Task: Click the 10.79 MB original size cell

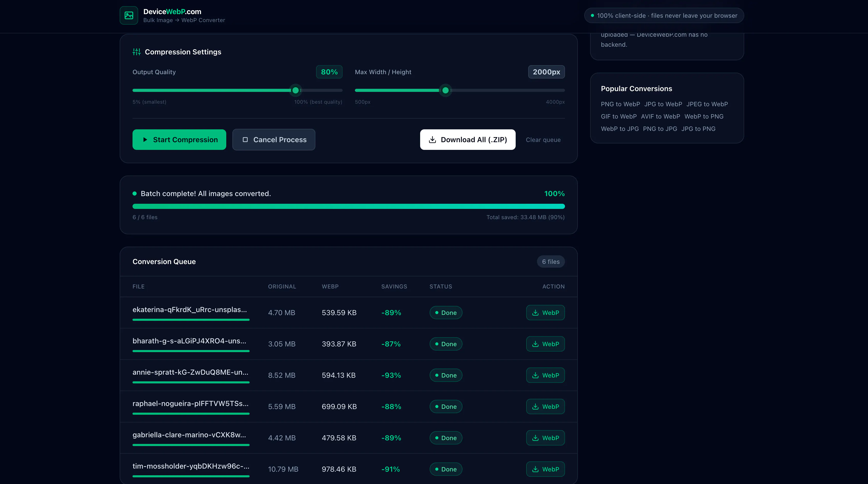Action: click(283, 469)
